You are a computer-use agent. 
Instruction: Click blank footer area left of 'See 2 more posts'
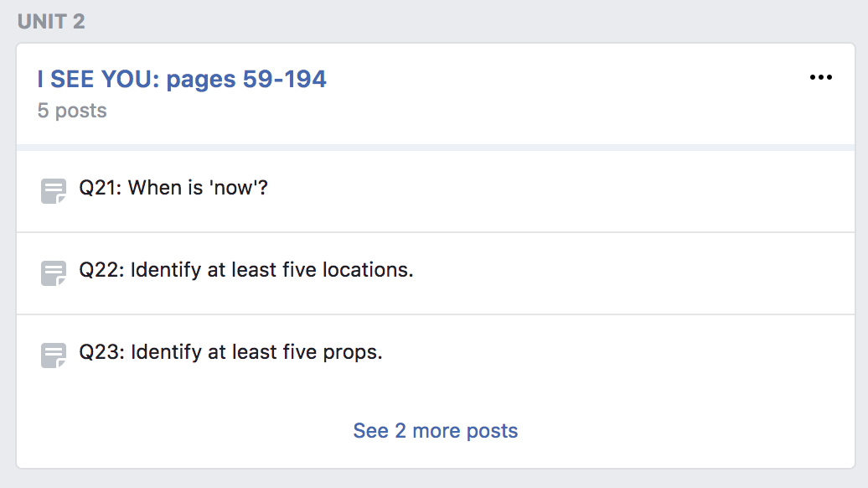pyautogui.click(x=183, y=430)
